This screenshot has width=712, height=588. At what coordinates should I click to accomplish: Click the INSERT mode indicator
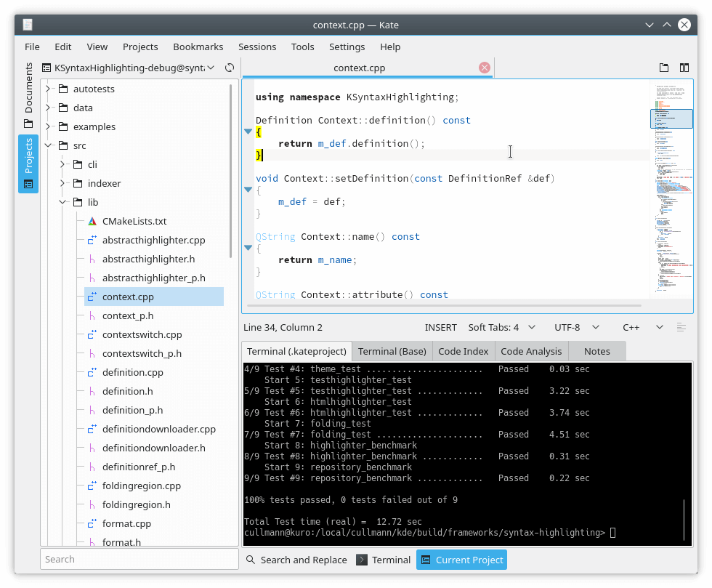441,328
